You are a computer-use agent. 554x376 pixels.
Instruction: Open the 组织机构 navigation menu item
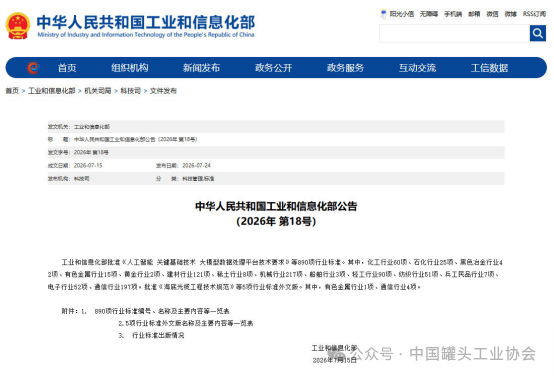130,68
